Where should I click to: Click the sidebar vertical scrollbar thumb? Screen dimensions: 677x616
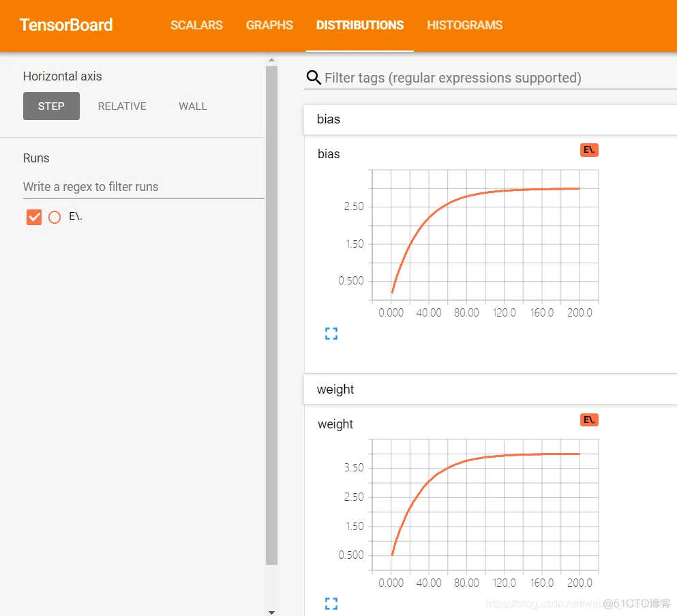click(x=271, y=315)
